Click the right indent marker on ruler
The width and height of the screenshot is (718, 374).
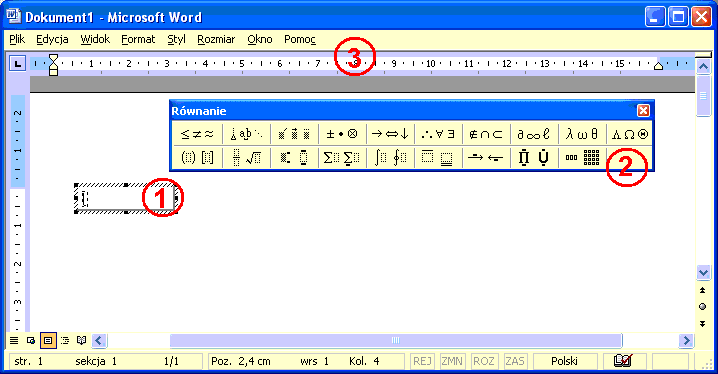click(x=658, y=66)
